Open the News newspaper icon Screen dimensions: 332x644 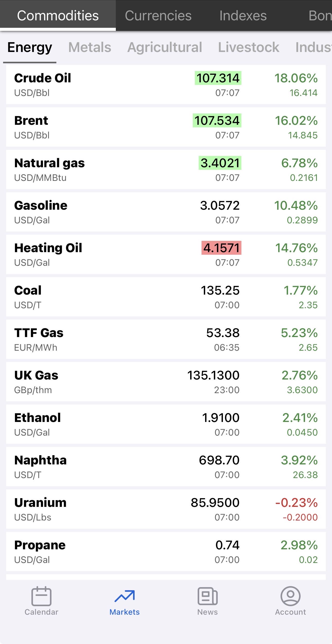pos(207,596)
